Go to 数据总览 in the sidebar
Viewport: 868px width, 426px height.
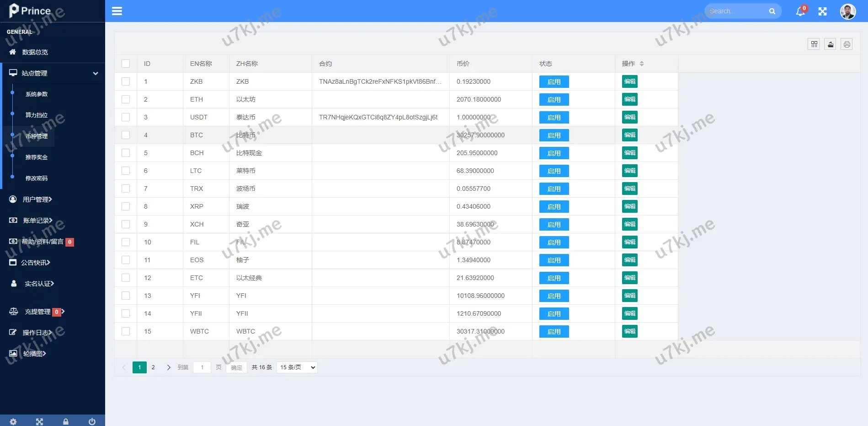pyautogui.click(x=35, y=52)
